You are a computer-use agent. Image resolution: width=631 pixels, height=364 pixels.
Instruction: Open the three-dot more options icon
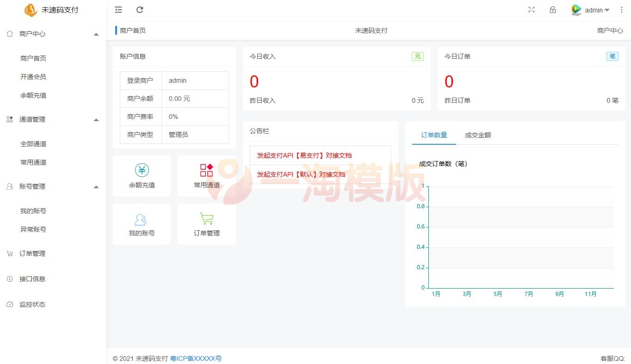click(x=622, y=10)
